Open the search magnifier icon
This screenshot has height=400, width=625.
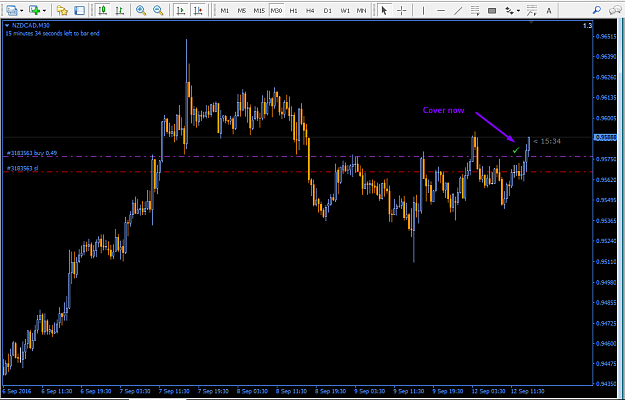click(597, 10)
